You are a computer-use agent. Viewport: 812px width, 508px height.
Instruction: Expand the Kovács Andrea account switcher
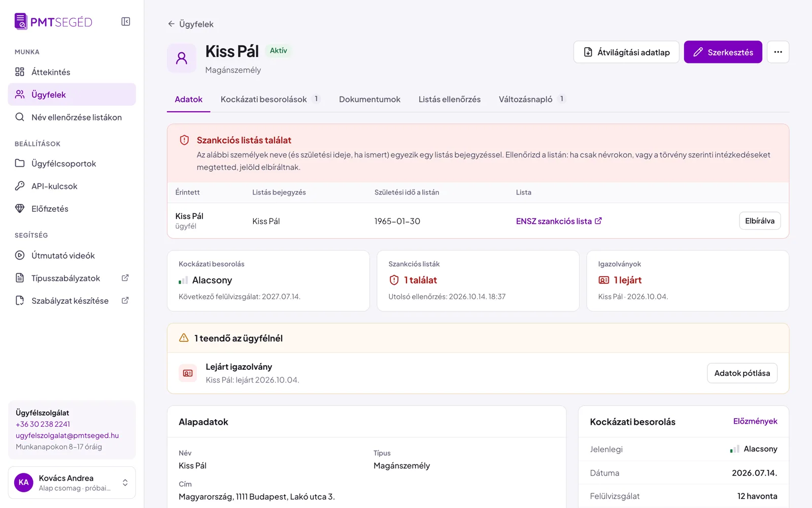[72, 483]
